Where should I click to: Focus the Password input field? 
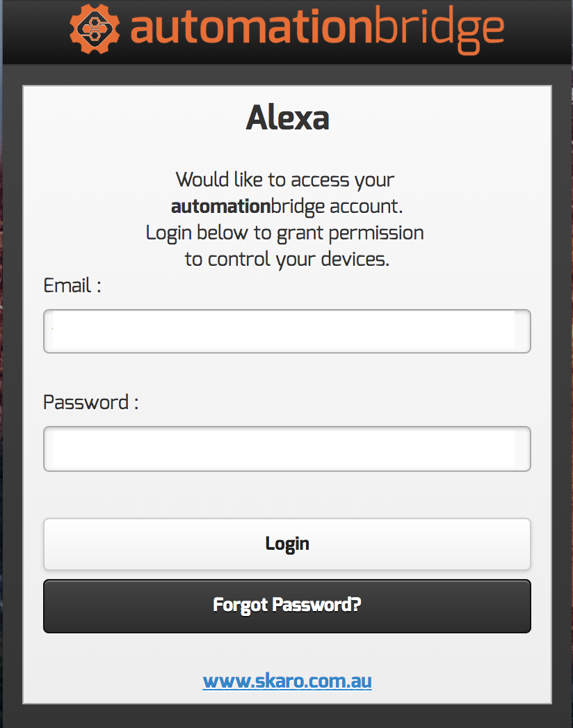286,449
